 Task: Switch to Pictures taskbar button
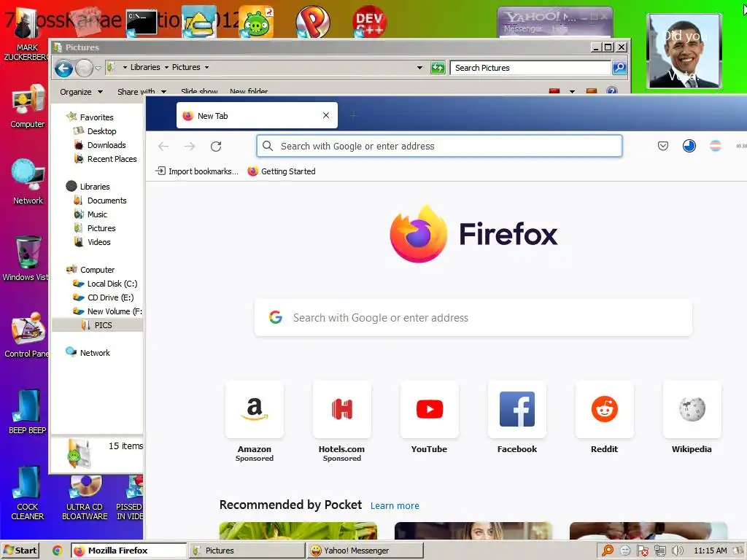coord(247,551)
